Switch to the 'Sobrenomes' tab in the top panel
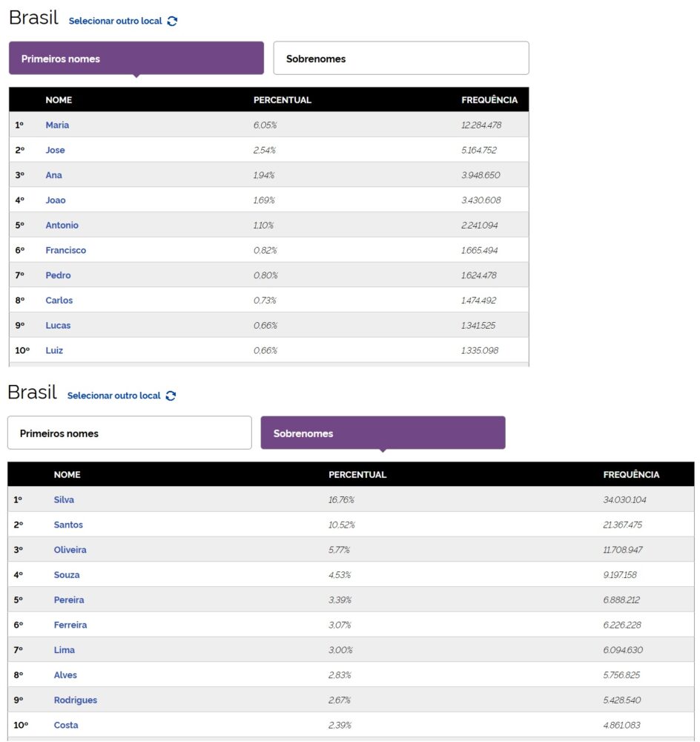 pos(400,59)
